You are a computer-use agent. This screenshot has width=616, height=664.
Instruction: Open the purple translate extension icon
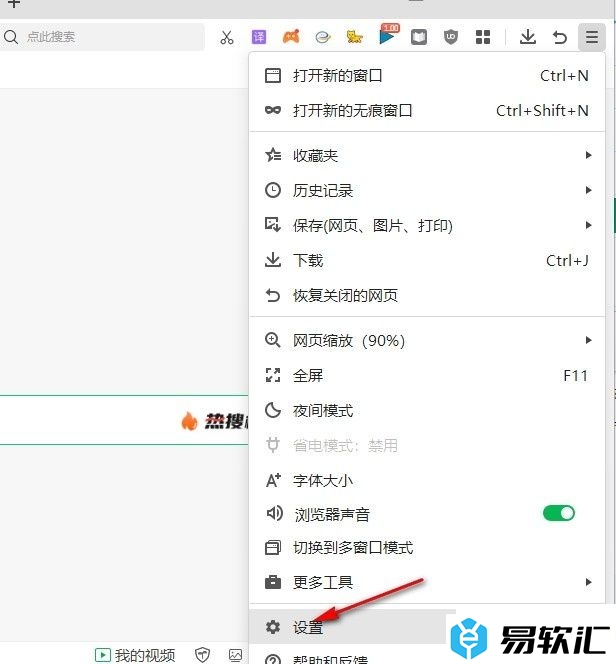coord(259,37)
